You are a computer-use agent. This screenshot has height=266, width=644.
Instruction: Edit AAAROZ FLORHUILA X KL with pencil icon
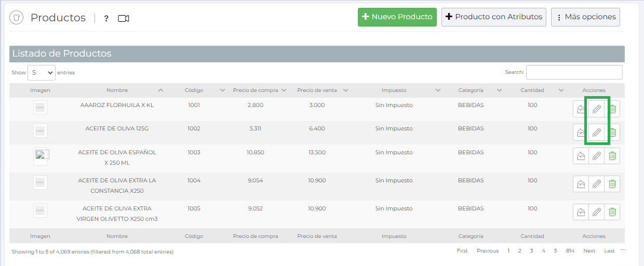pyautogui.click(x=597, y=109)
